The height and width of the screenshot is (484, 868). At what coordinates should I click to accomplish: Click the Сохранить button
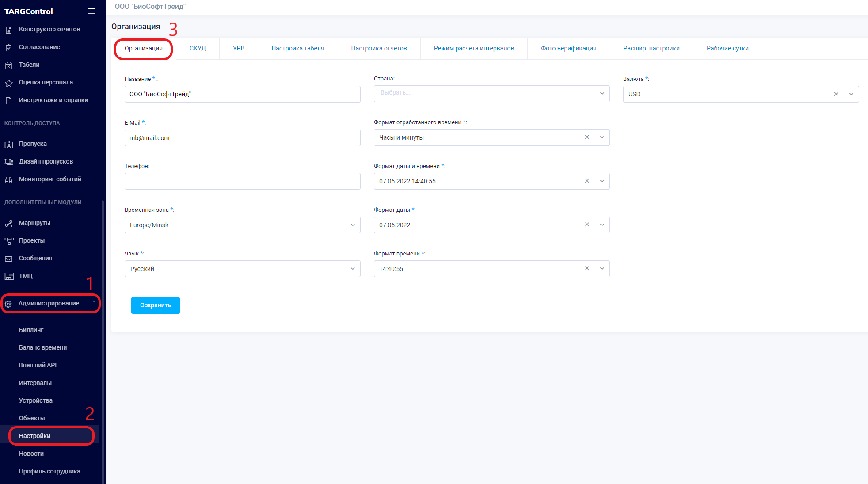(156, 305)
